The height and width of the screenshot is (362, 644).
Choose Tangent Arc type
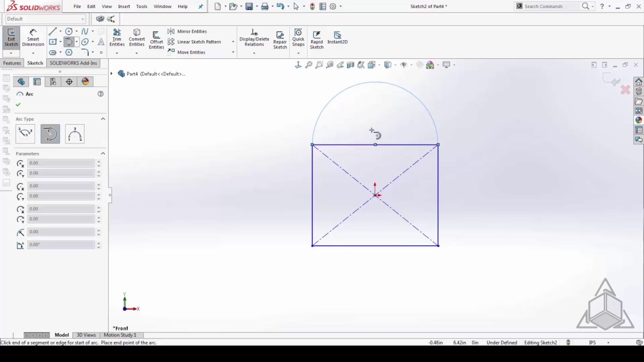pyautogui.click(x=50, y=134)
